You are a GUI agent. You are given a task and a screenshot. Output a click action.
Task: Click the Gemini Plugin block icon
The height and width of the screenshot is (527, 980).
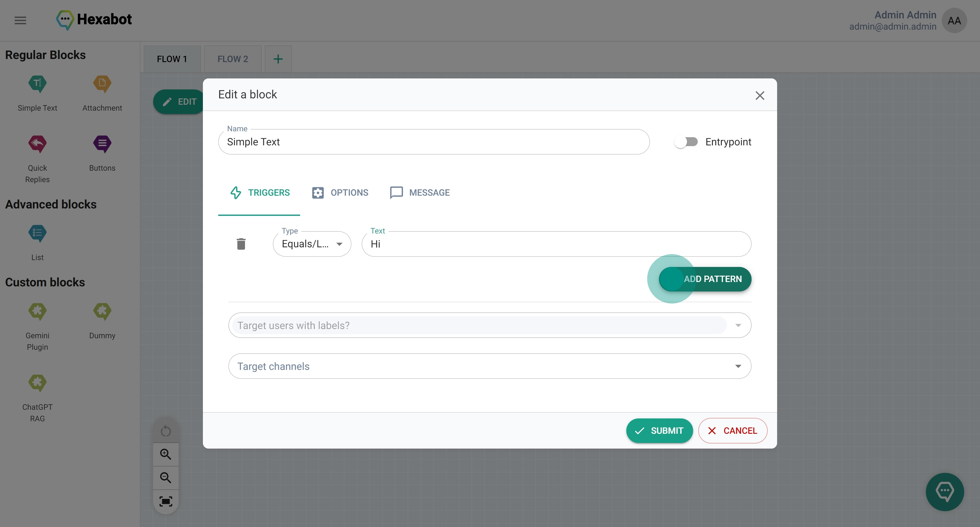(x=37, y=311)
